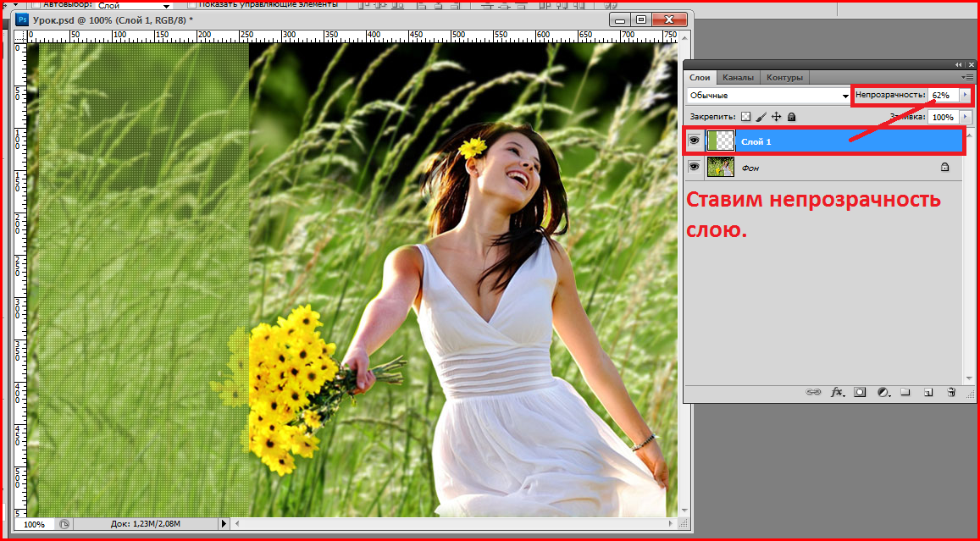Click the Непрозрачность opacity field showing 62%

click(943, 95)
